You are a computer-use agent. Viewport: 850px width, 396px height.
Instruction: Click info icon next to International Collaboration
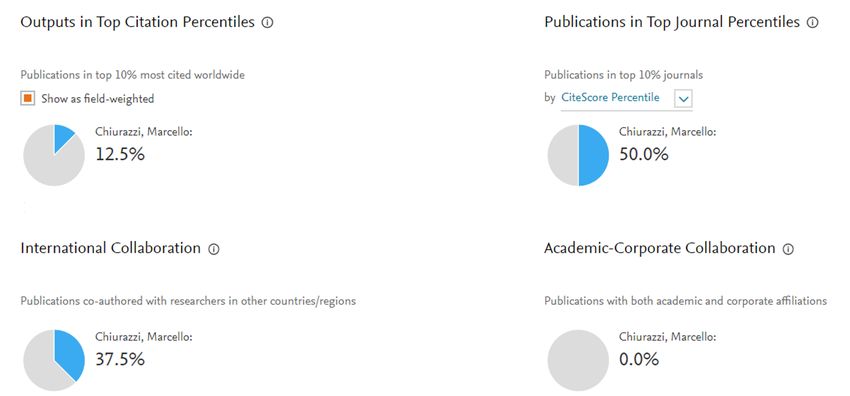coord(214,249)
